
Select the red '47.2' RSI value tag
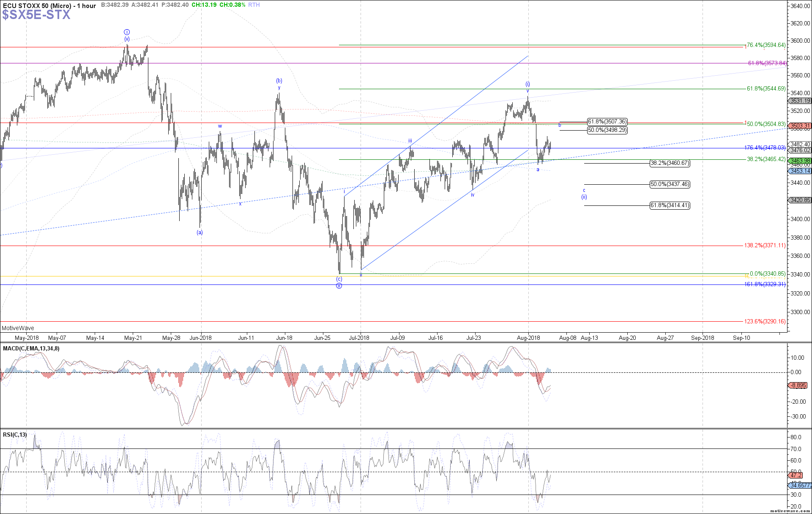pyautogui.click(x=796, y=476)
